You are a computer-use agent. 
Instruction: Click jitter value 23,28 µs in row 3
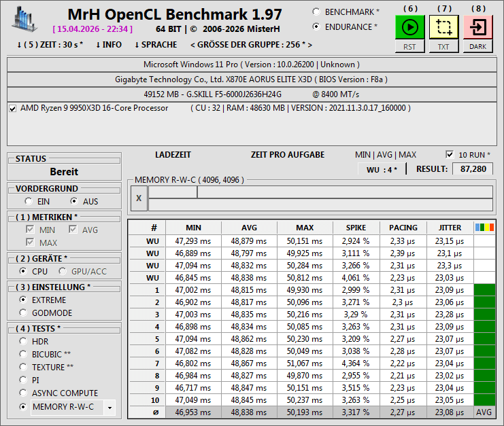[450, 315]
